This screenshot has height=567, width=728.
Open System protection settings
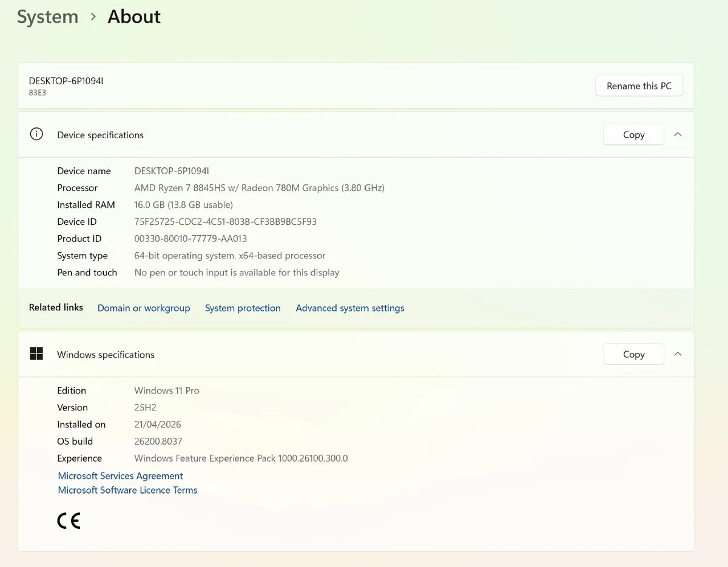(243, 308)
